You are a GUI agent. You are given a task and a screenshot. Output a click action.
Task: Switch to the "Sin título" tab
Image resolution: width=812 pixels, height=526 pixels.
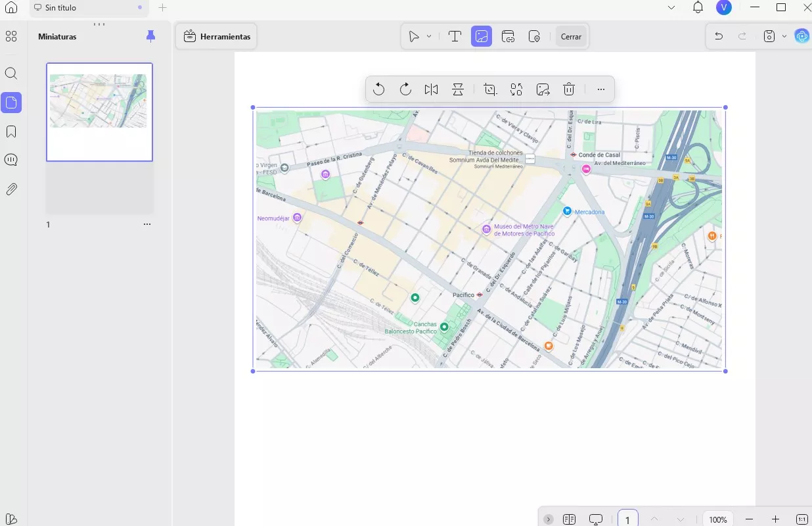coord(89,8)
